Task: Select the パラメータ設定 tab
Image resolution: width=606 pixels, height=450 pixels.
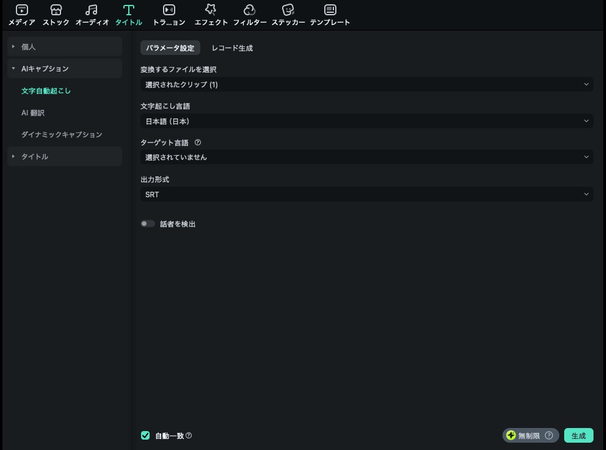Action: 170,48
